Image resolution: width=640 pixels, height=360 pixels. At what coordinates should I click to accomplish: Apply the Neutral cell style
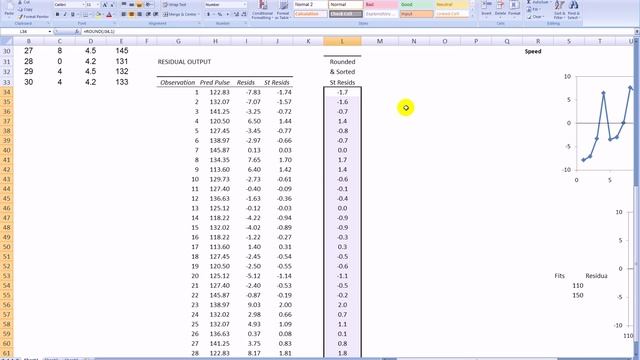click(x=451, y=4)
